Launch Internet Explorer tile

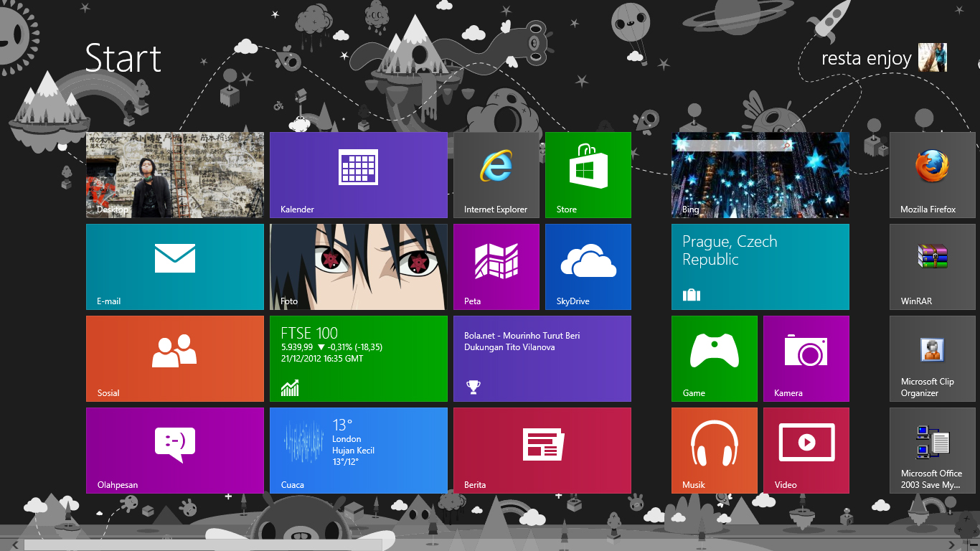[496, 175]
